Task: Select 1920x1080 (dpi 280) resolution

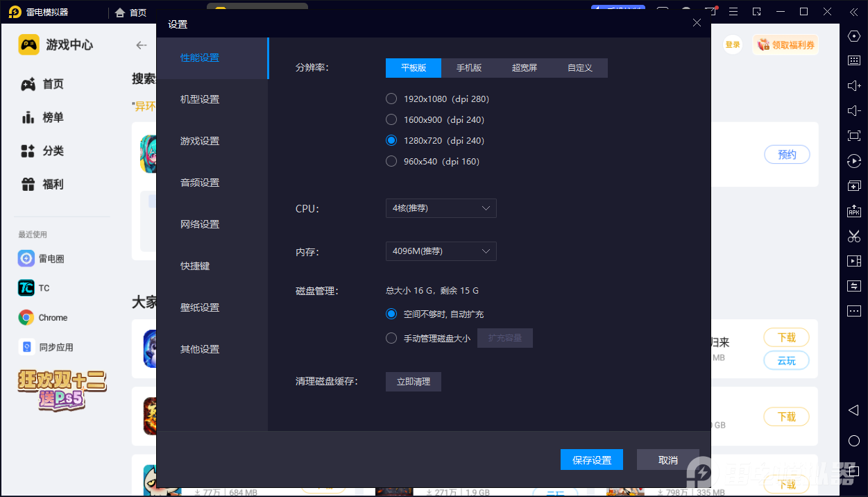Action: click(x=437, y=99)
